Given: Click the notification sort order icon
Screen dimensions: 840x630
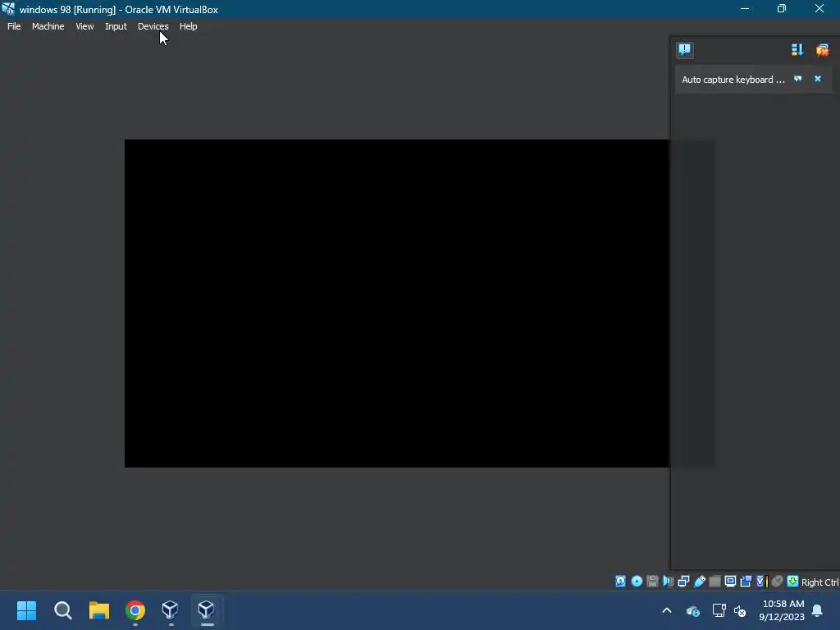Looking at the screenshot, I should [797, 50].
